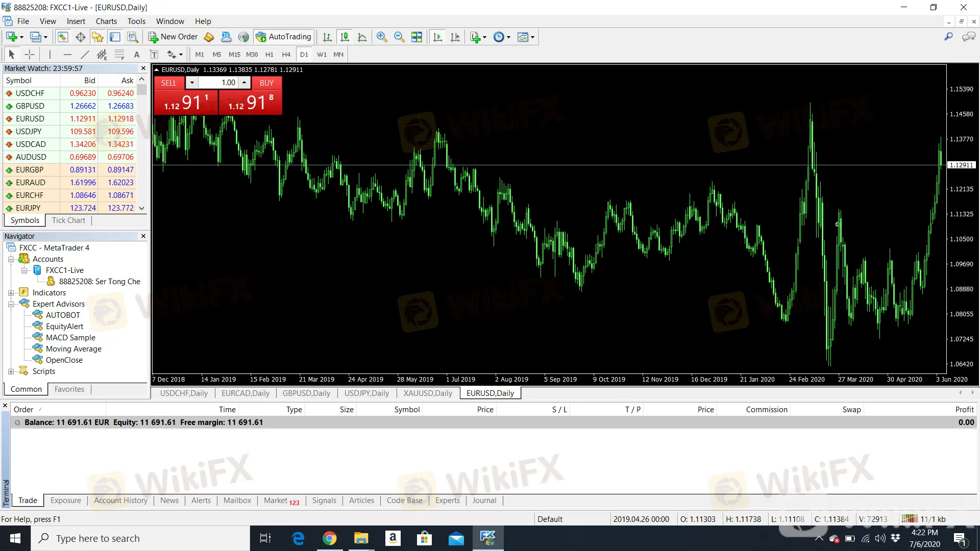
Task: Click the New Order button
Action: point(173,37)
